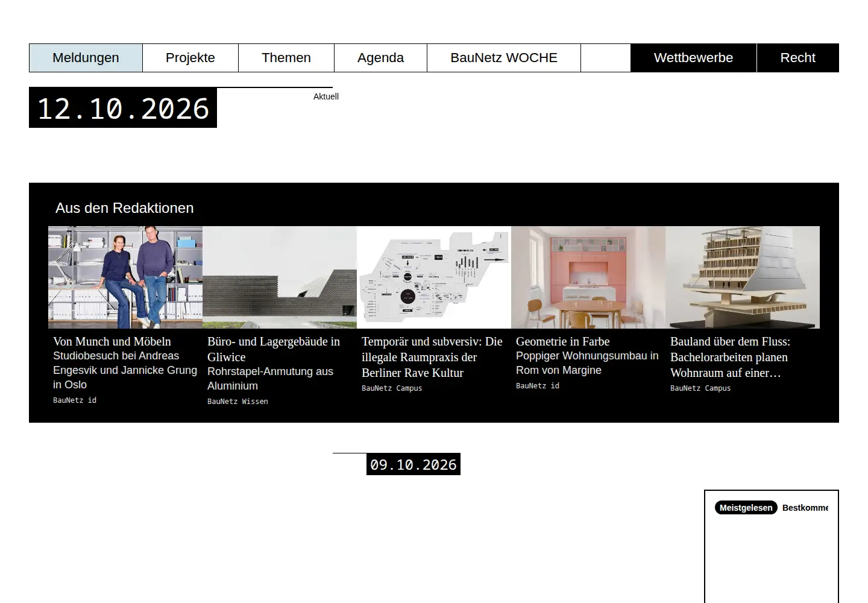Go to the Projekte section
Viewport: 868px width, 603px height.
click(190, 58)
